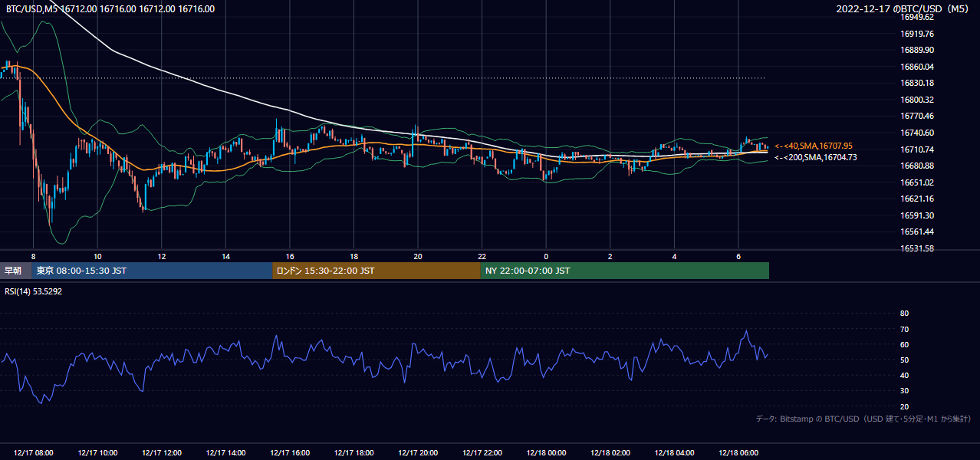Select the NY 22:00-07:00 JST session band
Viewport: 980px width, 460px height.
[x=625, y=271]
